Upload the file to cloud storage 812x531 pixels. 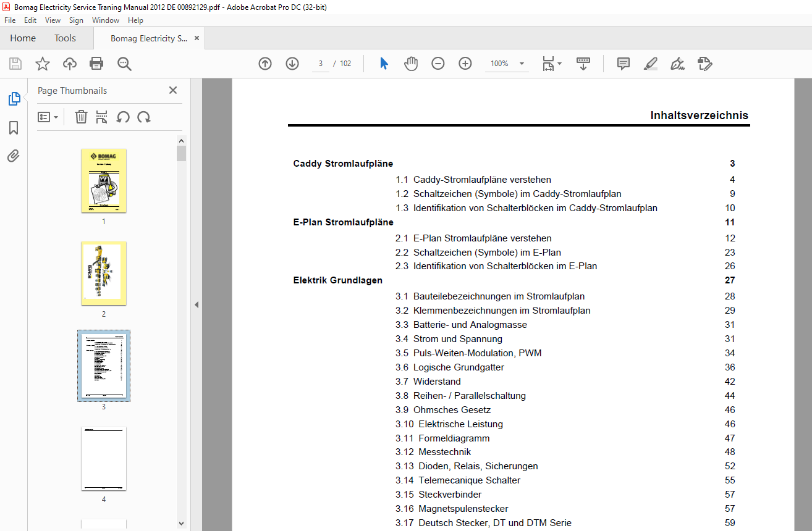(x=70, y=64)
